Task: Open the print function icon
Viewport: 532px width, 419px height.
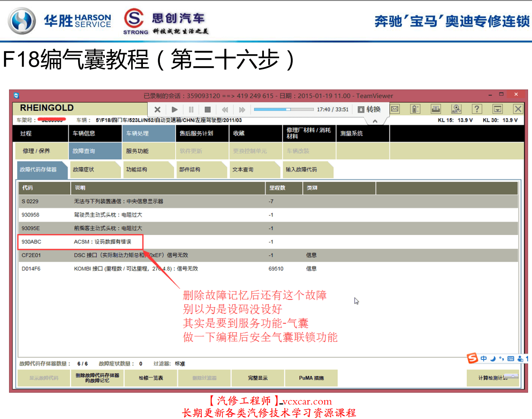Action: [436, 109]
